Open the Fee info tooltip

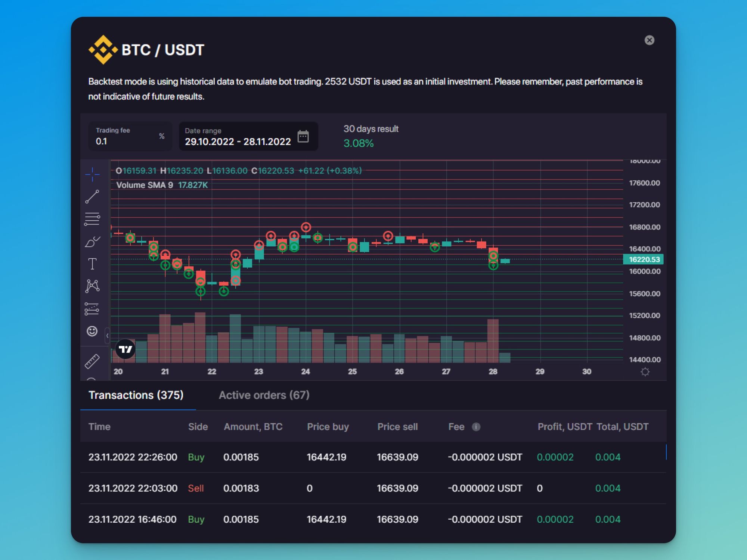tap(477, 427)
